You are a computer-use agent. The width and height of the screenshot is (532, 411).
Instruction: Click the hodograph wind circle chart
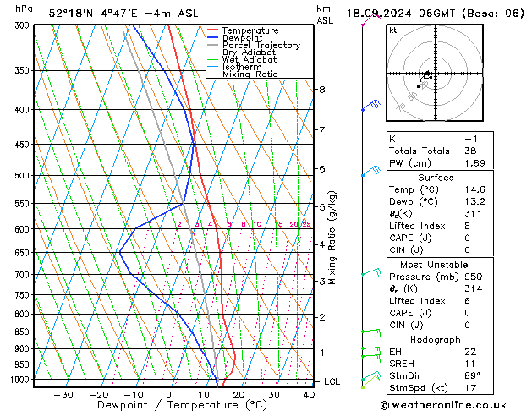(435, 73)
